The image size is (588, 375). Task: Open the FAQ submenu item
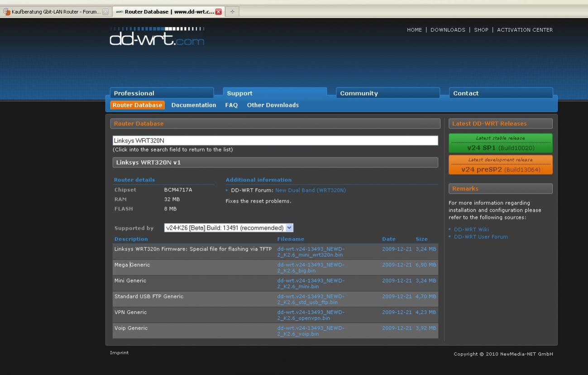(x=231, y=105)
